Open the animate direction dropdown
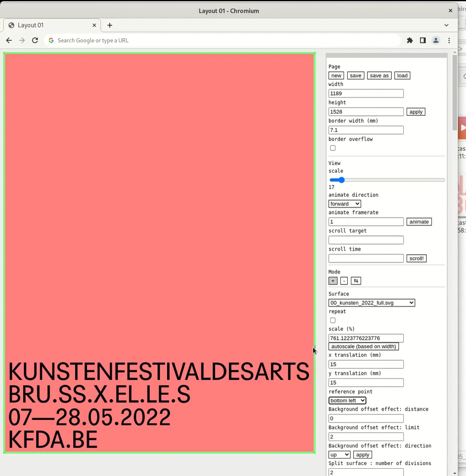The width and height of the screenshot is (466, 476). (x=345, y=204)
